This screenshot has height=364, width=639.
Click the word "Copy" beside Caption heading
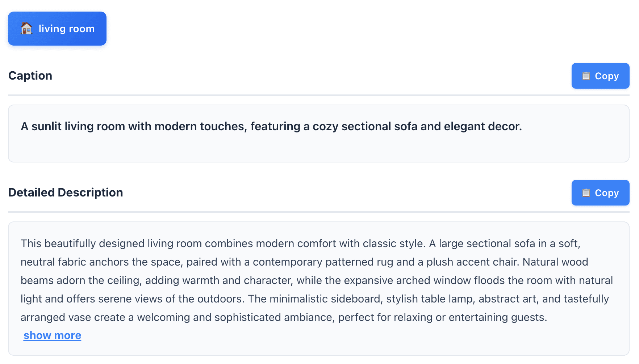click(x=607, y=76)
